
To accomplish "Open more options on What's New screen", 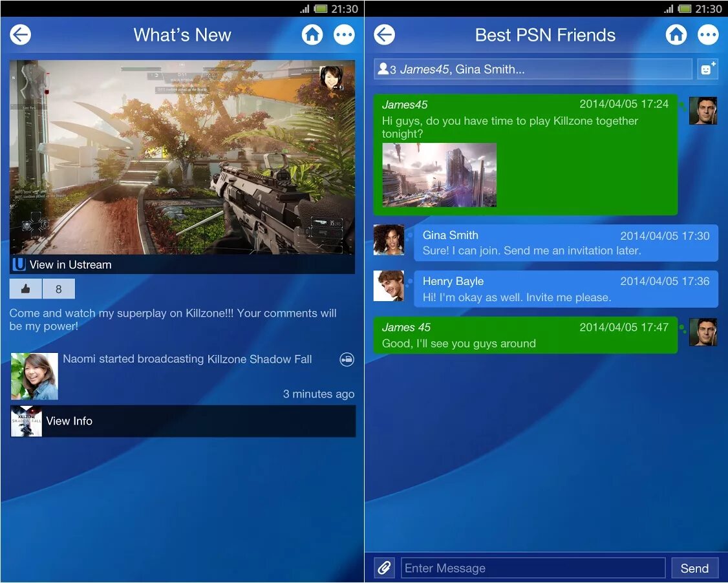I will point(344,35).
